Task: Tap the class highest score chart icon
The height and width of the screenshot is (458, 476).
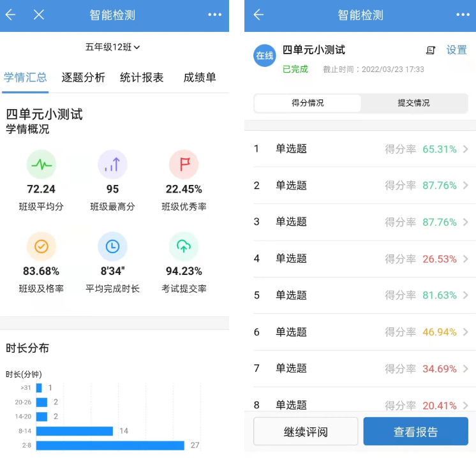Action: coord(112,165)
